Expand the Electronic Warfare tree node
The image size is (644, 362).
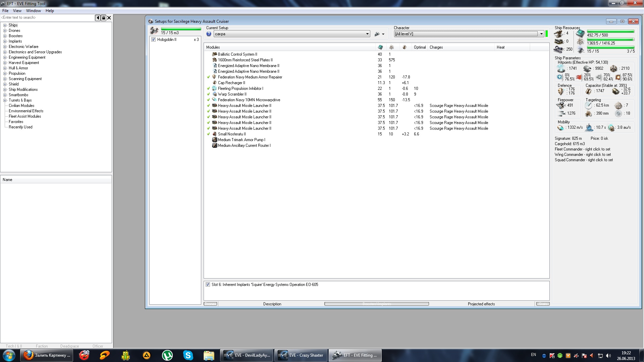click(5, 47)
